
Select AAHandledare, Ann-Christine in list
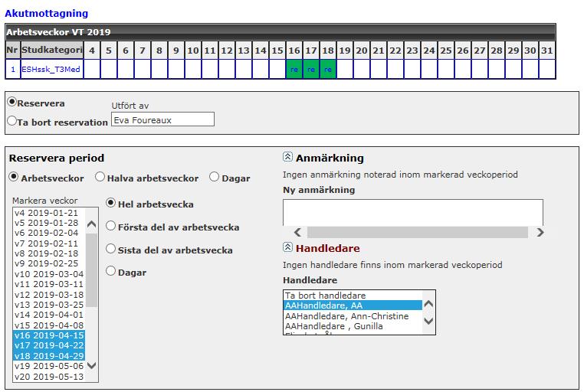353,315
